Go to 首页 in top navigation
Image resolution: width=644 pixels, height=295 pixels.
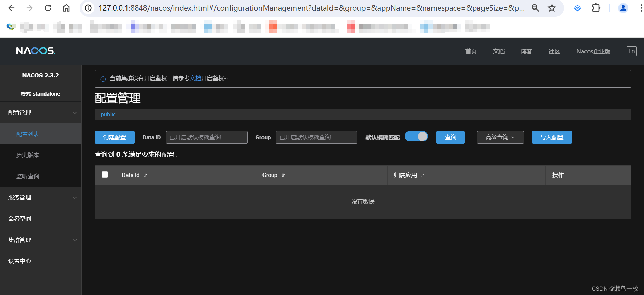tap(471, 51)
